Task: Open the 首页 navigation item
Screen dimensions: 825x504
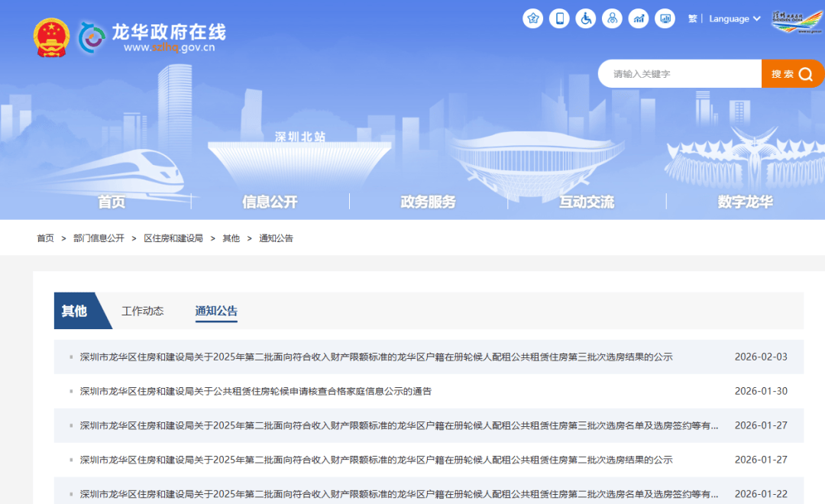Action: [x=112, y=202]
